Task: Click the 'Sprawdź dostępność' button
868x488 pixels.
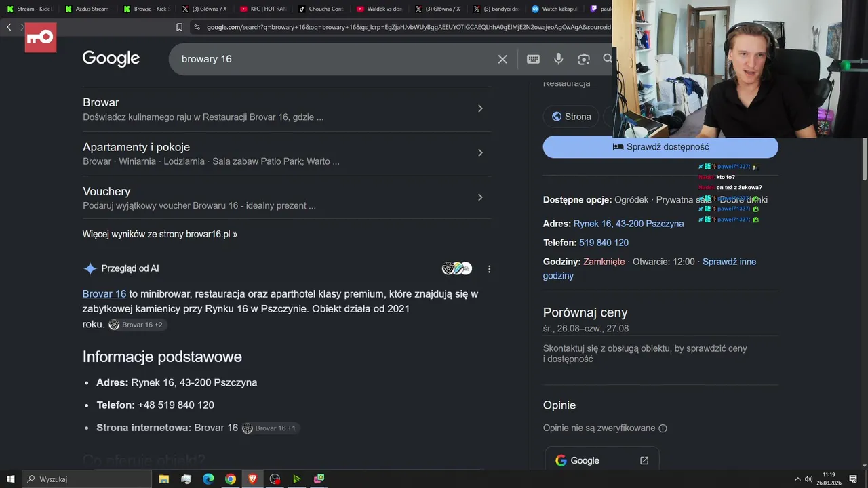Action: point(660,147)
